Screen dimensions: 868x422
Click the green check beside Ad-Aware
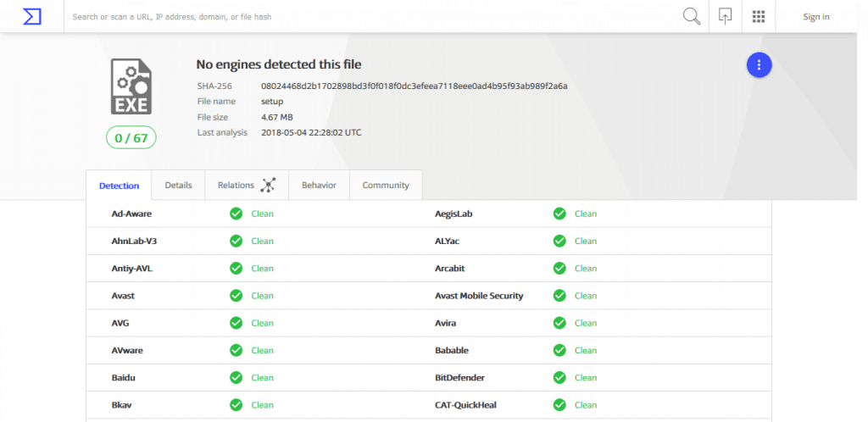click(x=236, y=214)
